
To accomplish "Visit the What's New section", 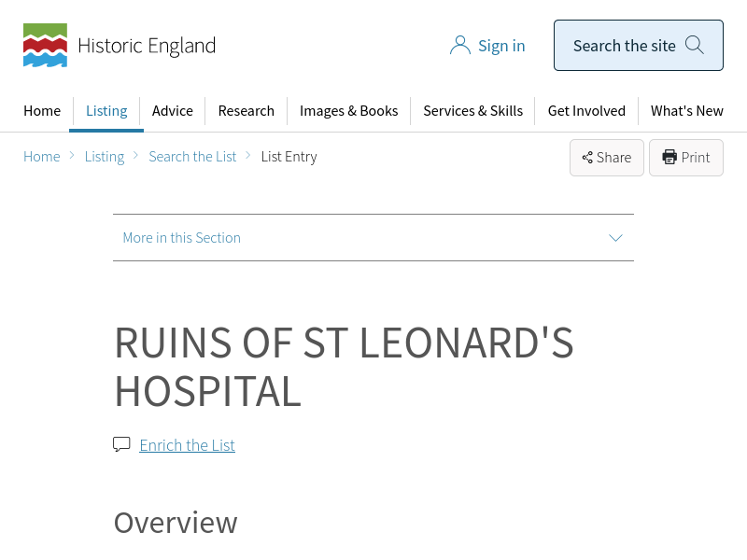I will 687,111.
